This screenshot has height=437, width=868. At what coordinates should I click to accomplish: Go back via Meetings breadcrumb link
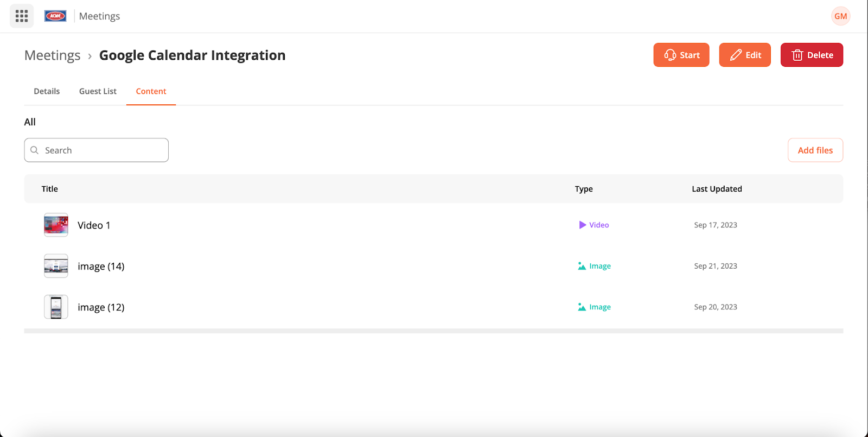pos(53,55)
